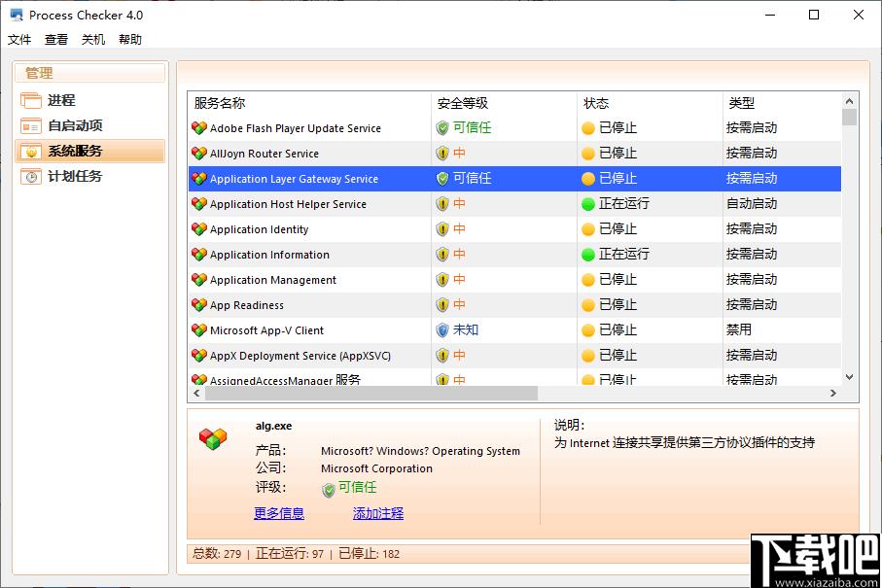Click the Application Identity cube icon
882x588 pixels.
(199, 229)
